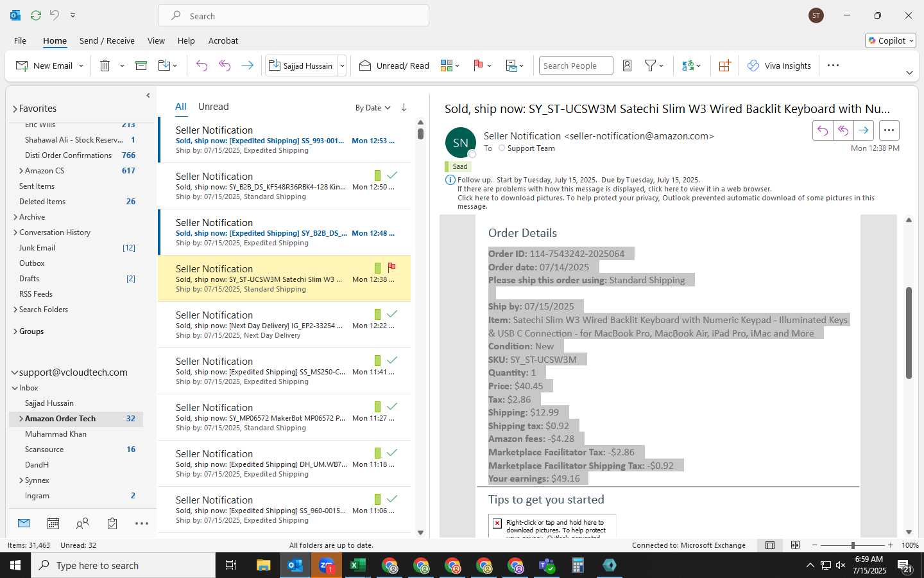
Task: Click Normal view icon in status bar
Action: point(770,545)
